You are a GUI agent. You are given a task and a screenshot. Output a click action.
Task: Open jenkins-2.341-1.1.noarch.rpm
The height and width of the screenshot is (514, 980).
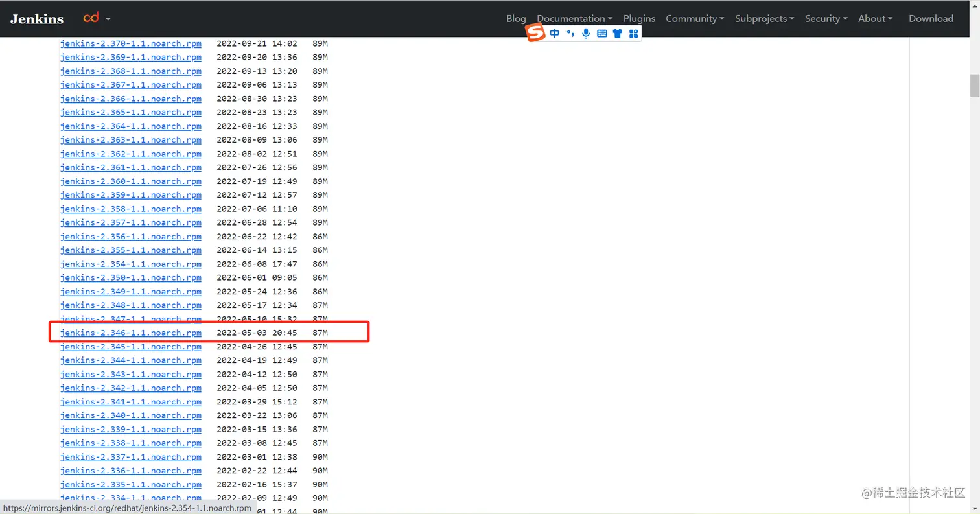click(131, 402)
